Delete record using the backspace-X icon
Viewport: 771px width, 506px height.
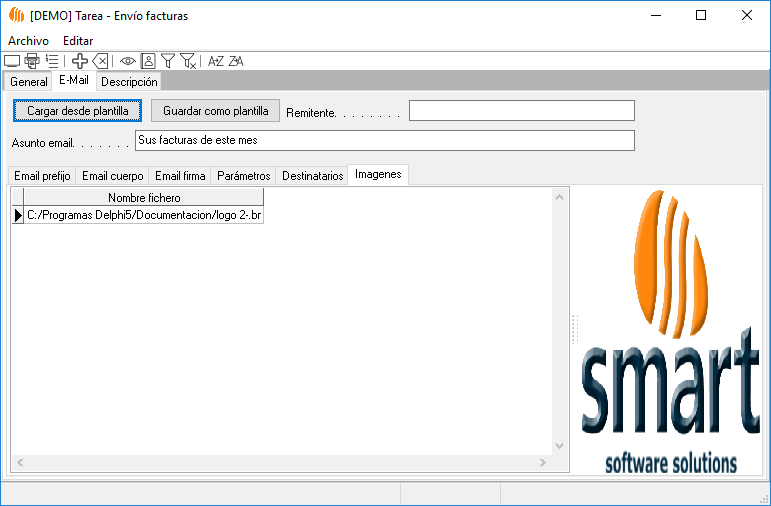(100, 61)
